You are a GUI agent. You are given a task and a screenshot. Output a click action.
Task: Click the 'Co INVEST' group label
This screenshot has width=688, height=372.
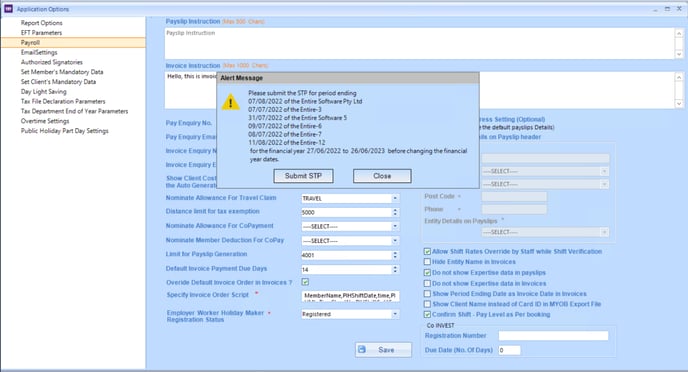tap(441, 326)
